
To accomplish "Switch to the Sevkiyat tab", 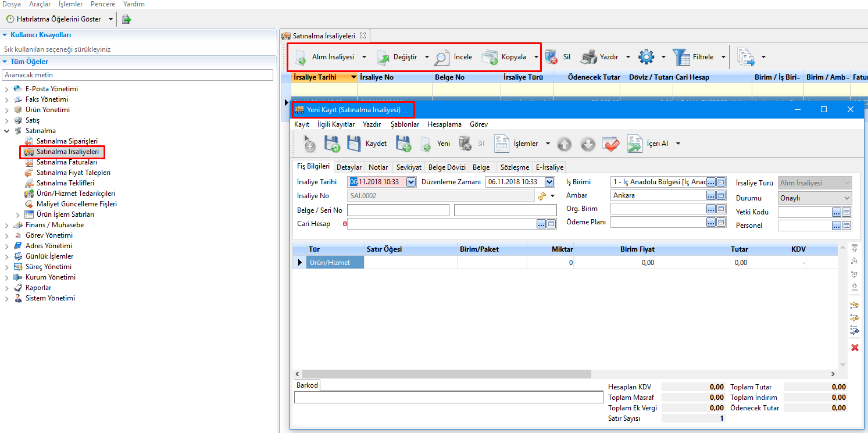I will [x=409, y=167].
